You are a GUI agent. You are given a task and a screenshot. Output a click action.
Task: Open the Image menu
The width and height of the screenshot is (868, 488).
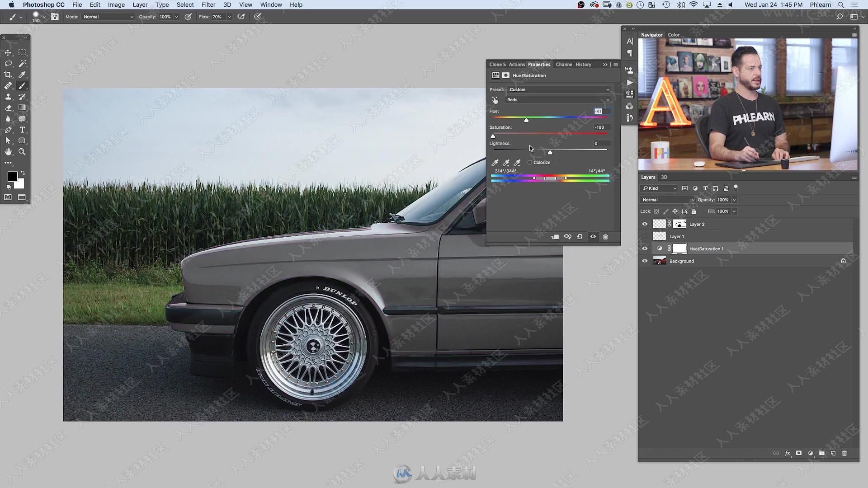(x=116, y=5)
